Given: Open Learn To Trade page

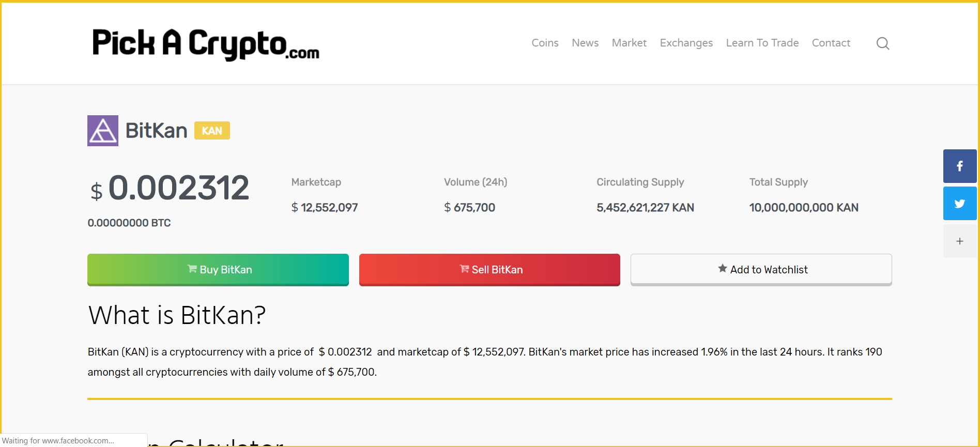Looking at the screenshot, I should 762,43.
